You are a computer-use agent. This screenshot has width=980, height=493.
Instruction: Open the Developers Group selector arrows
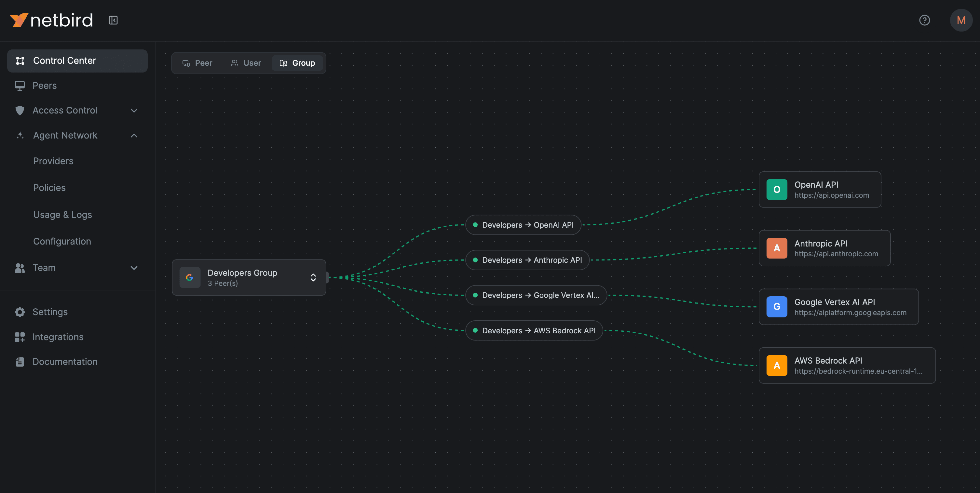(313, 277)
